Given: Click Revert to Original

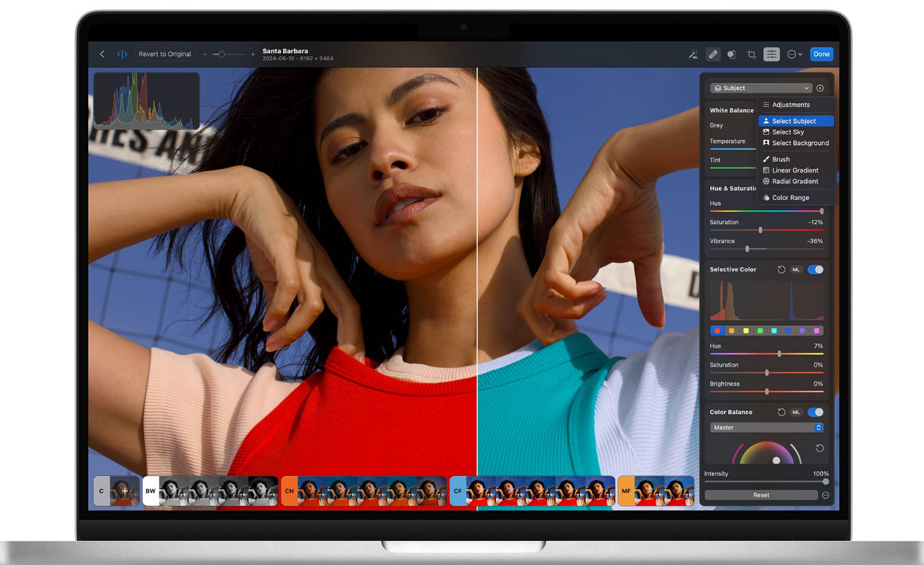Looking at the screenshot, I should click(165, 54).
